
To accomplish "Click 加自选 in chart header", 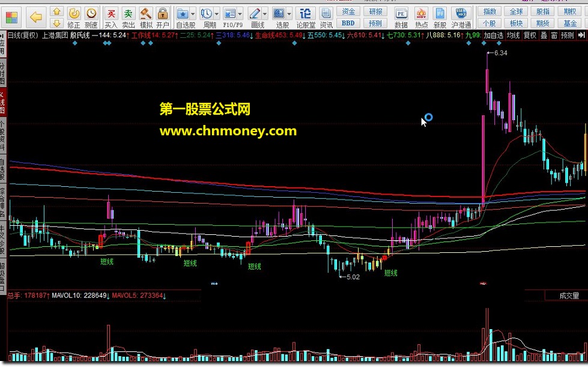I will point(494,35).
